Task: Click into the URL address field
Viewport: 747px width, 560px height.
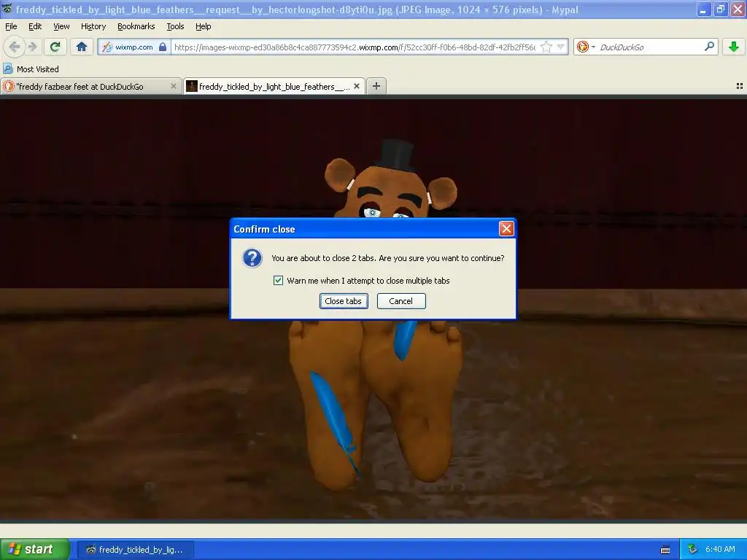Action: click(355, 47)
